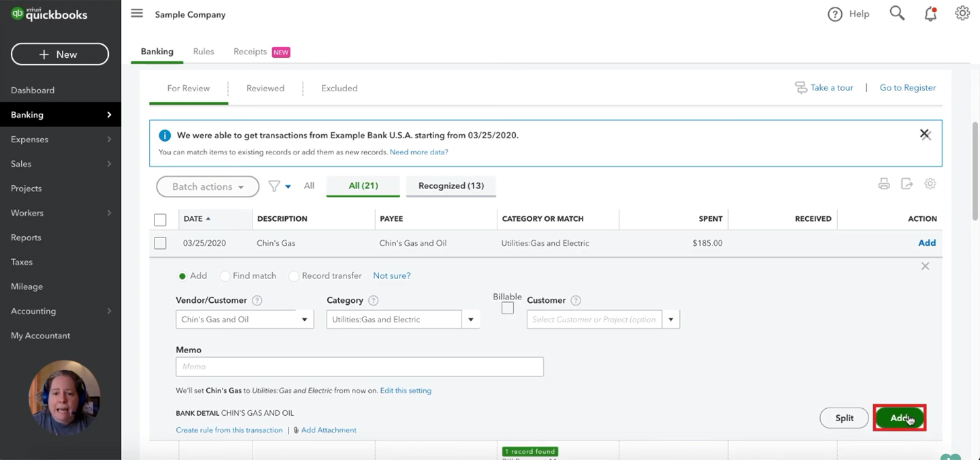Tick the Chin's Gas row checkbox
This screenshot has height=460, width=980.
pos(160,243)
